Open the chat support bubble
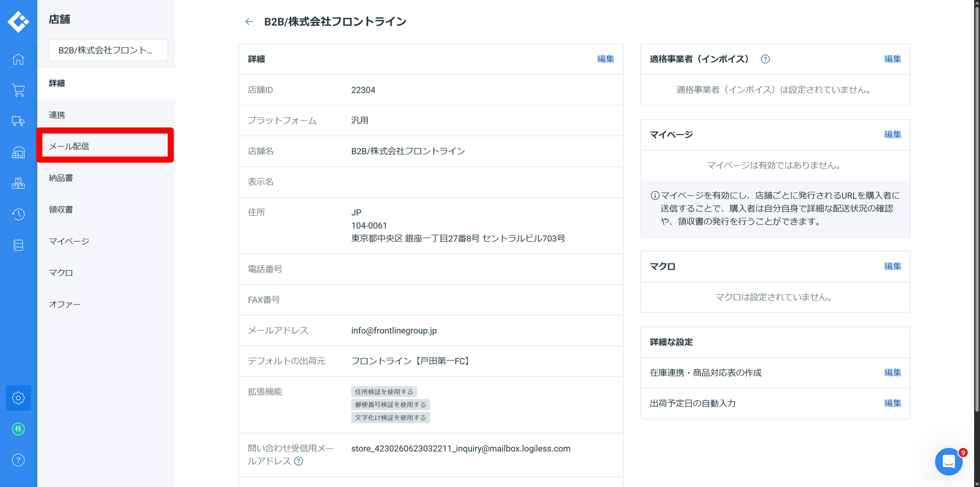 click(x=948, y=461)
